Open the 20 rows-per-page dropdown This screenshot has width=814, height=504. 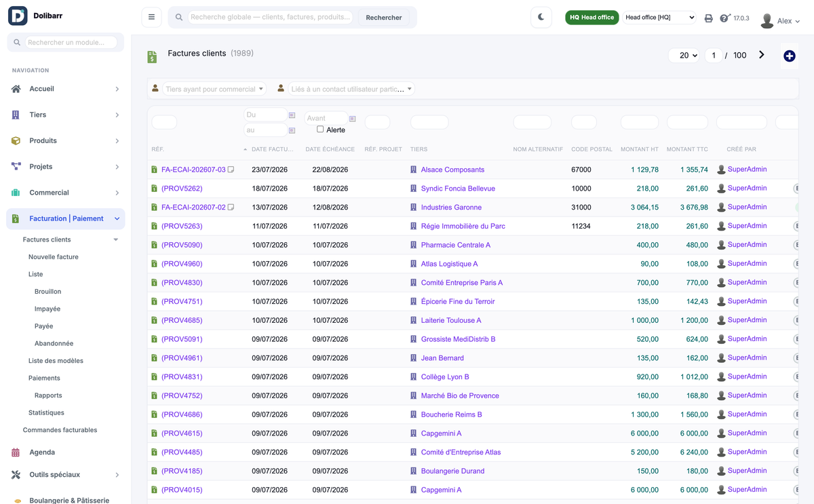[x=684, y=56]
